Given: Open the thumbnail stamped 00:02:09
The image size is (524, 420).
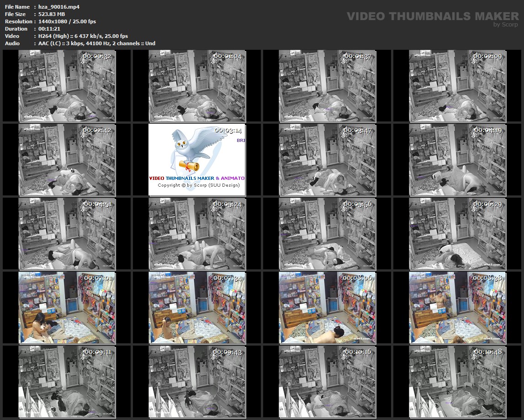Looking at the screenshot, I should pyautogui.click(x=458, y=86).
